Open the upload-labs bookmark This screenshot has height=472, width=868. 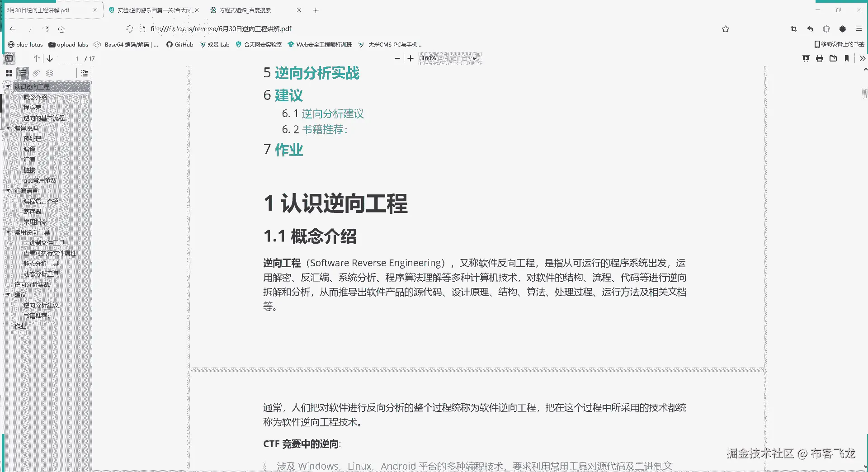pos(69,44)
